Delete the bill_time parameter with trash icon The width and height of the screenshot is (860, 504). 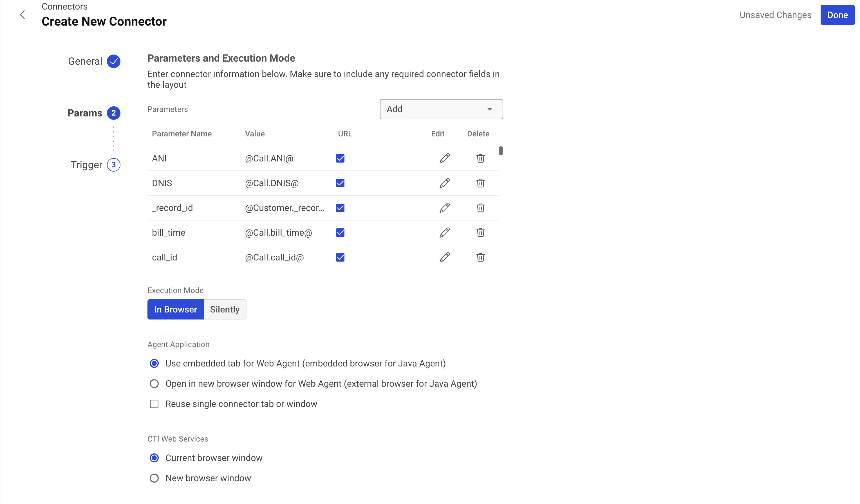coord(480,233)
